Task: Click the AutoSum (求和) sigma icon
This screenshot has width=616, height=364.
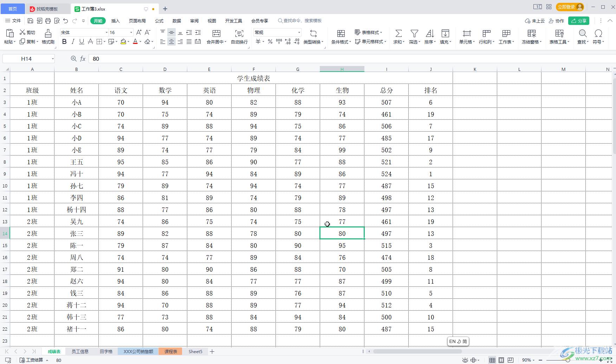Action: click(x=398, y=33)
